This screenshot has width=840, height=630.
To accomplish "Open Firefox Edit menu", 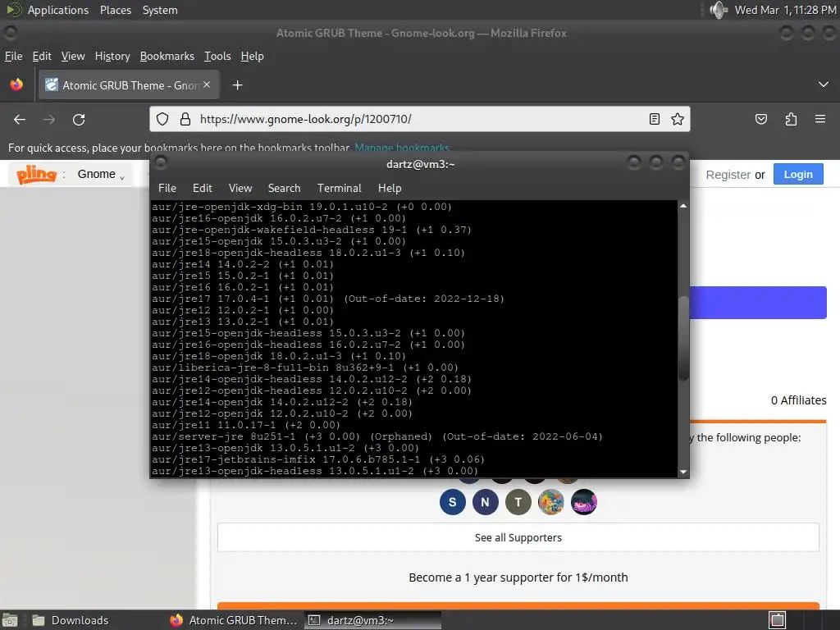I will [x=42, y=57].
